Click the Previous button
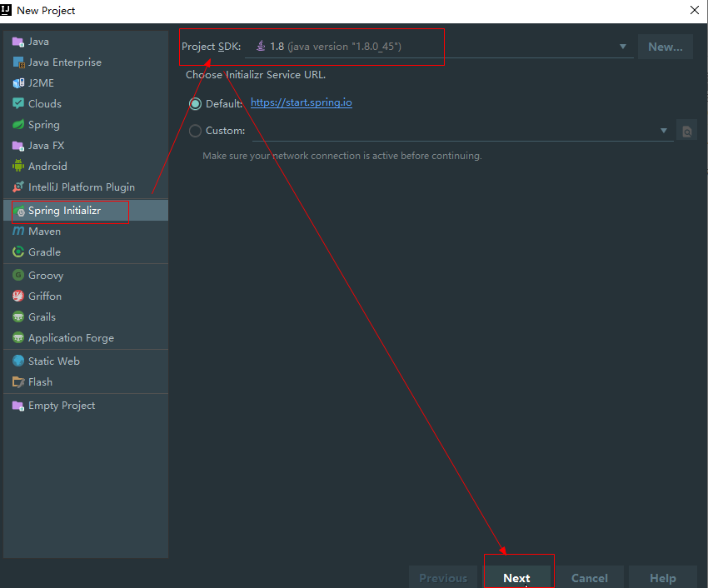Viewport: 708px width, 588px height. point(443,578)
